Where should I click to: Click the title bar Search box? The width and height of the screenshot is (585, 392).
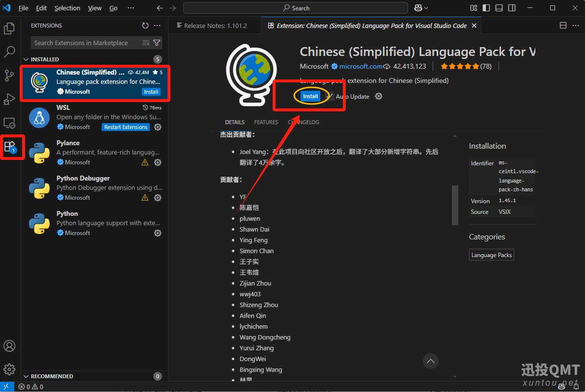pyautogui.click(x=296, y=8)
